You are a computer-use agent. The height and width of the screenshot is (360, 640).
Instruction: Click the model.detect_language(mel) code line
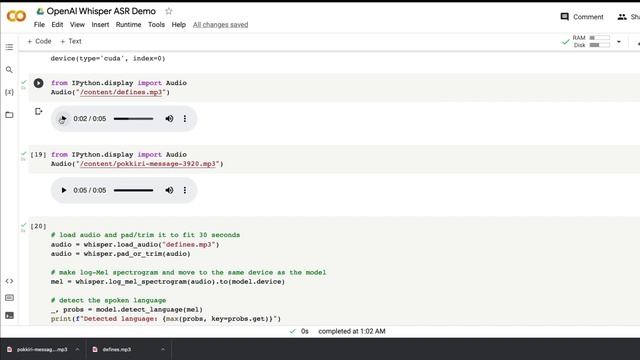point(127,309)
